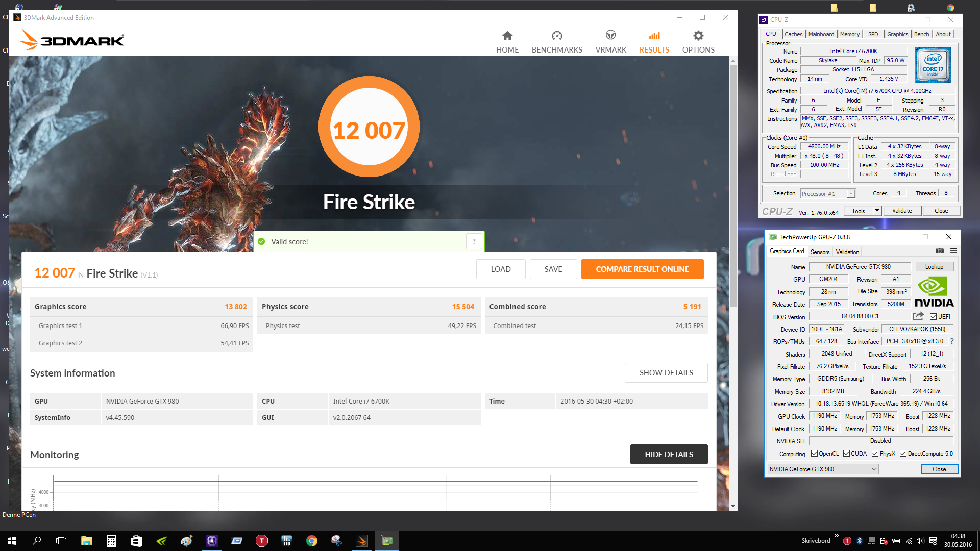The height and width of the screenshot is (551, 980).
Task: Click the NVIDIA logo in GPU-Z
Action: tap(934, 291)
